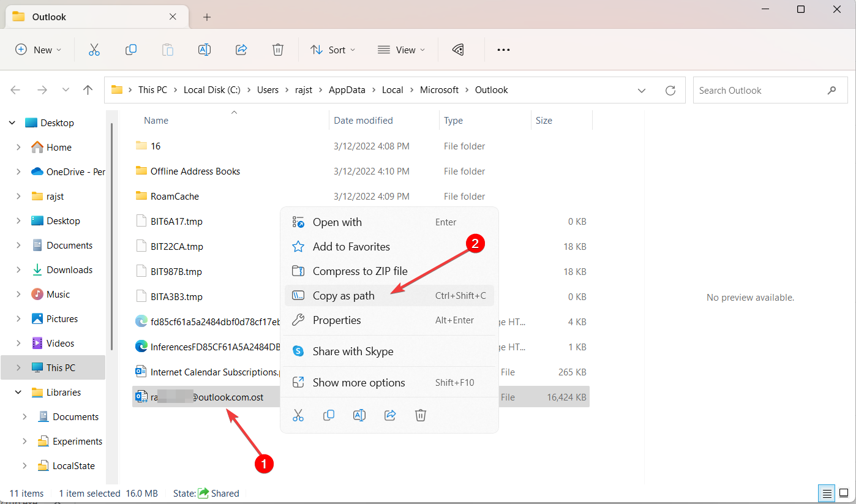Click the Share icon in context menu bottom row

click(x=390, y=415)
